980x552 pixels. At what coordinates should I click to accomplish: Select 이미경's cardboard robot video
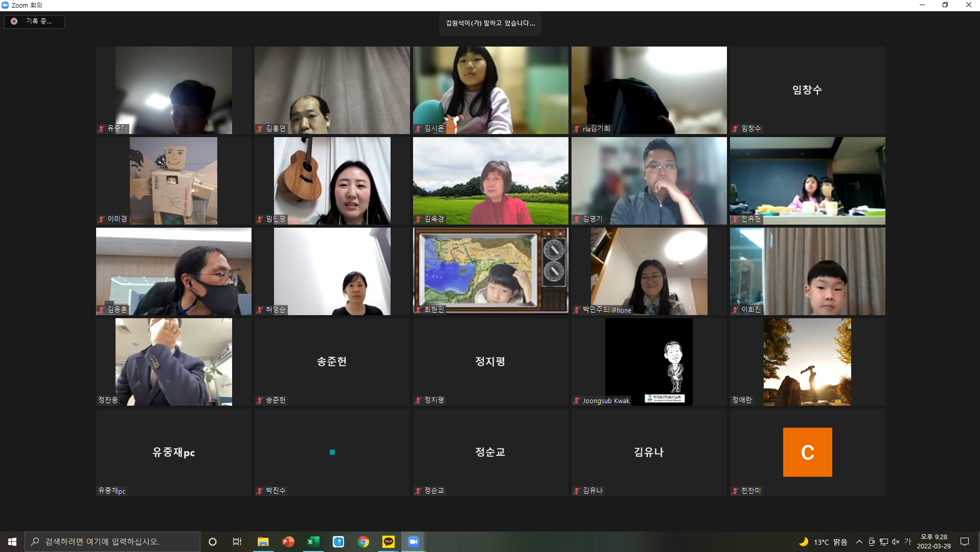[x=174, y=181]
